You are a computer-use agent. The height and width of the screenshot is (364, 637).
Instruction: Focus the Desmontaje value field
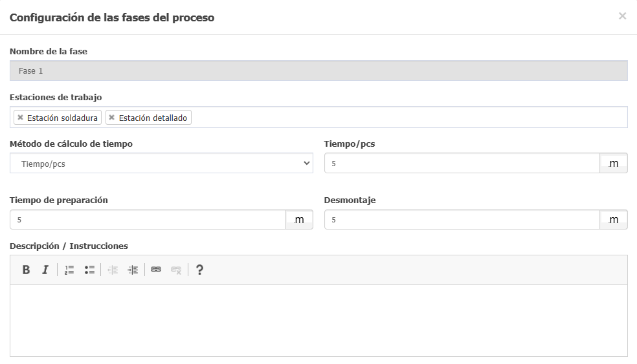pos(462,220)
